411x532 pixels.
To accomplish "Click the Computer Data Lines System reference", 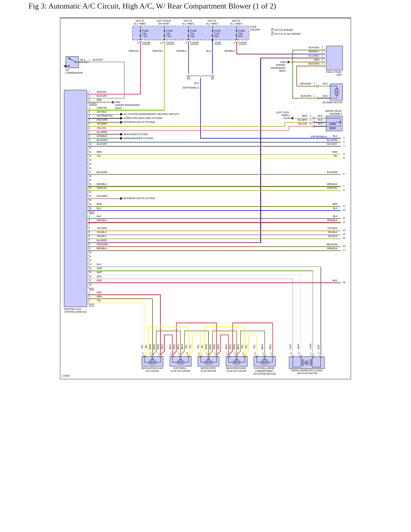I will point(142,118).
